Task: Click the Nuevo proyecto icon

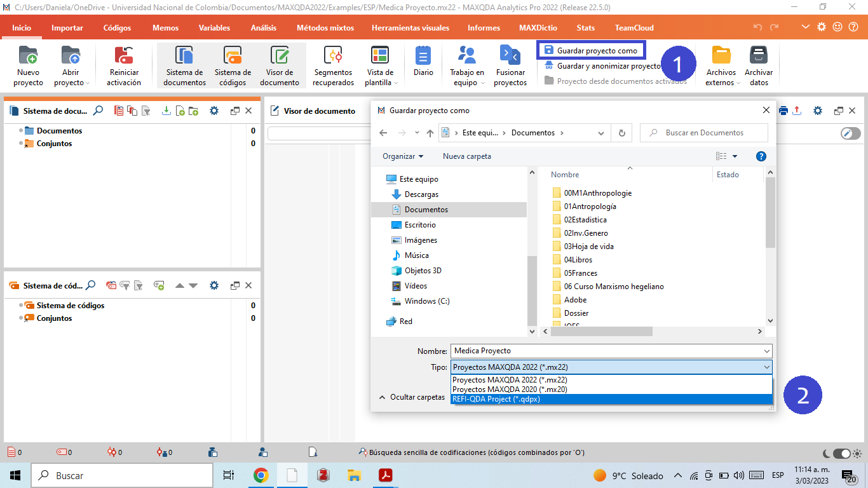Action: tap(28, 56)
